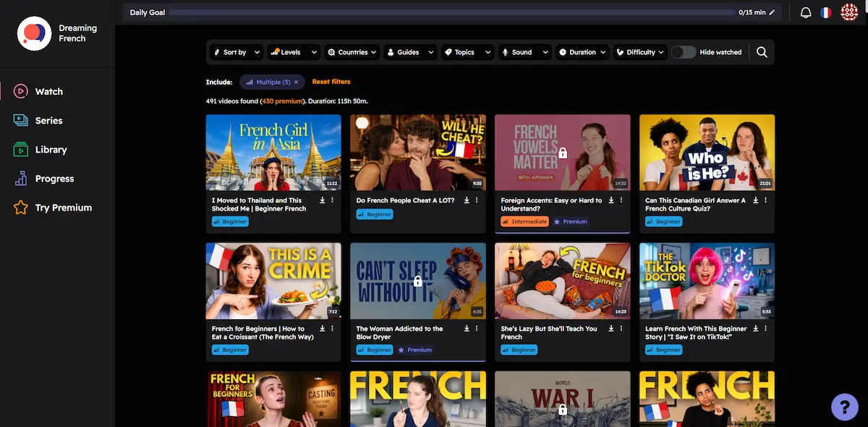
Task: Expand the Guides filter dropdown
Action: 410,52
